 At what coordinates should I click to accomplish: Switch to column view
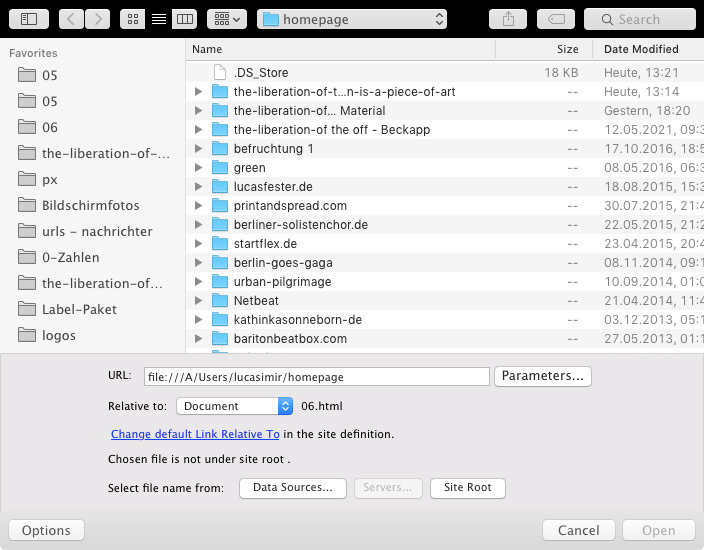click(185, 19)
